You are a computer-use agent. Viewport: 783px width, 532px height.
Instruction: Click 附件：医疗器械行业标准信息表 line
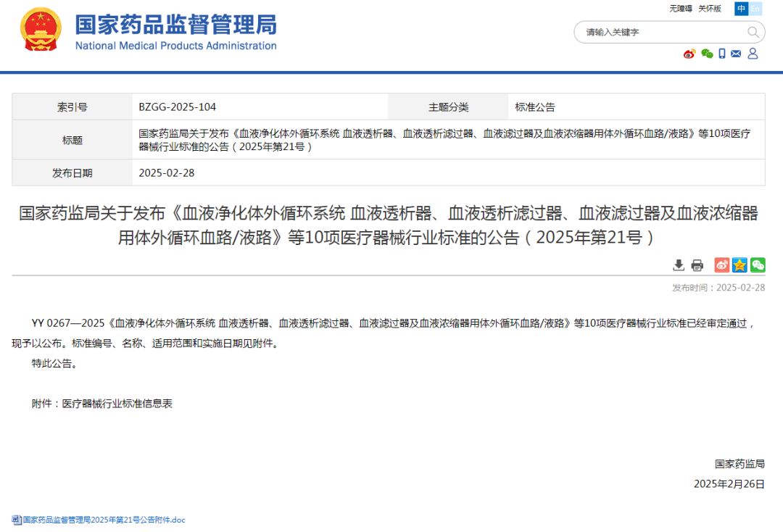point(102,403)
